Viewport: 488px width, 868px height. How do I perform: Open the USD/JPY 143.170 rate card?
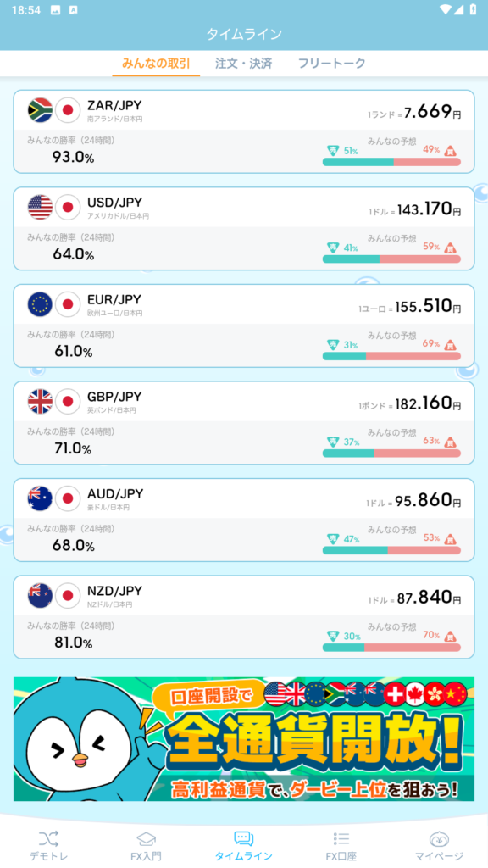[244, 229]
